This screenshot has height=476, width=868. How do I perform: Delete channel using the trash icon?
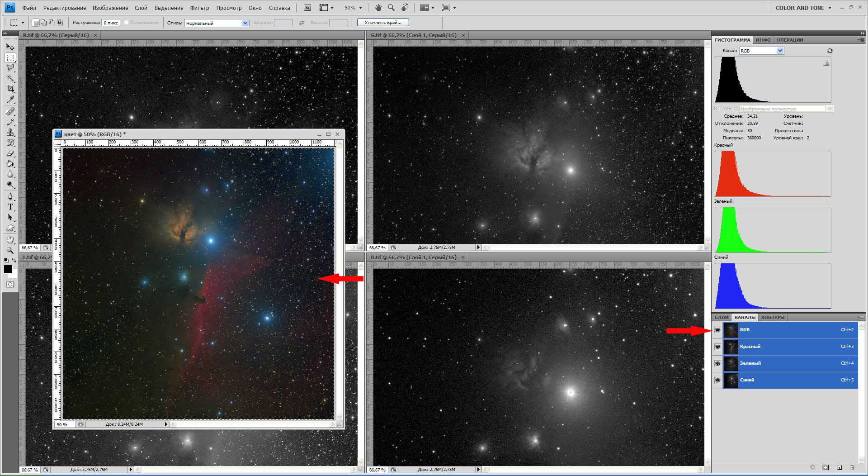(852, 467)
